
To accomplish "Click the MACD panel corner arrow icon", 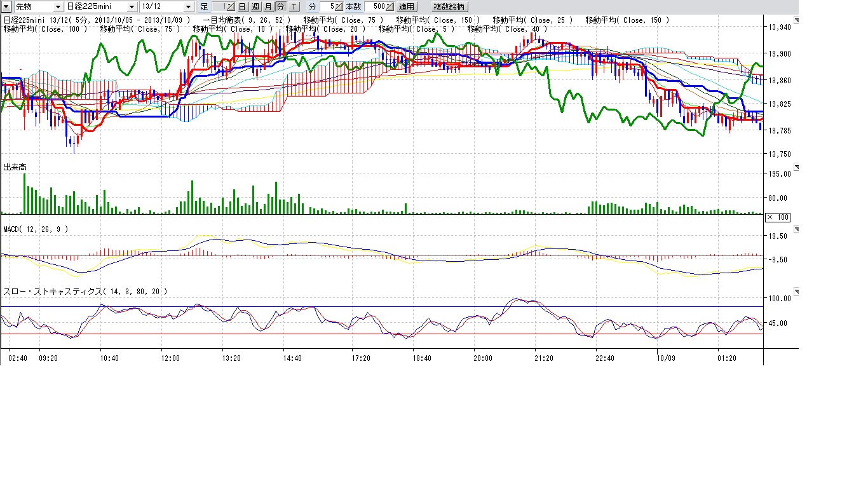I will coord(797,229).
